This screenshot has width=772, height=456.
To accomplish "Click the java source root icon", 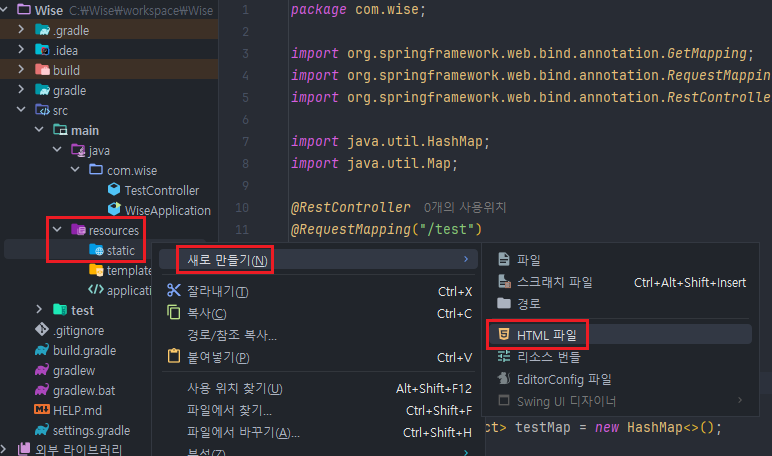I will click(78, 150).
